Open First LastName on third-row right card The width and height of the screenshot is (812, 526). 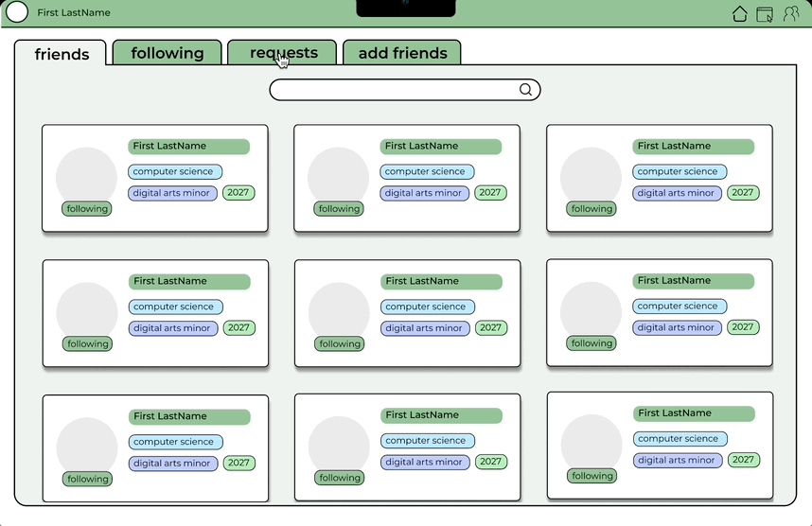point(694,413)
